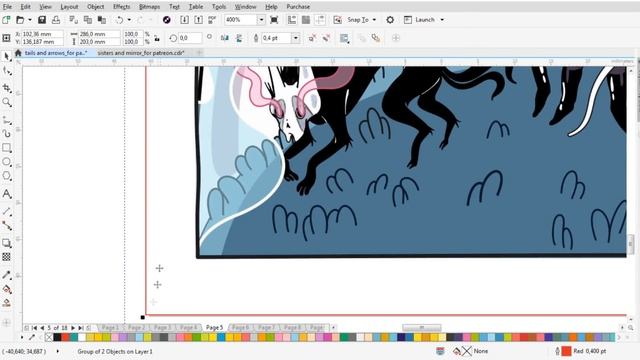Open the File menu

click(x=7, y=7)
